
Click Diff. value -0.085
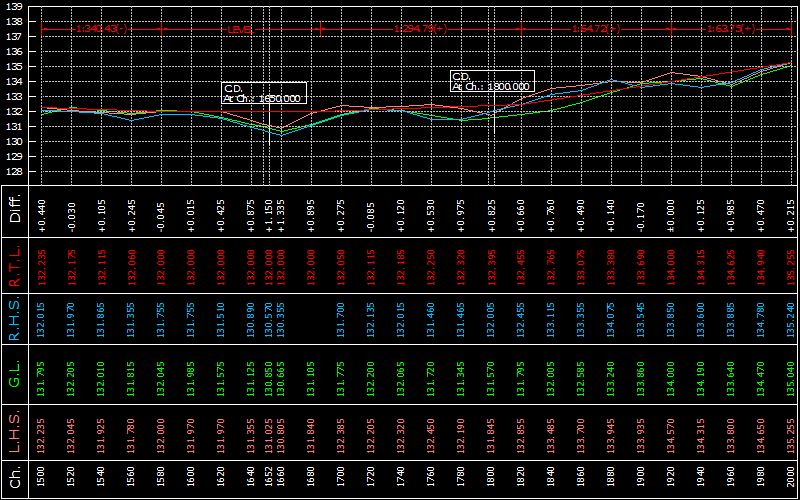(x=370, y=217)
